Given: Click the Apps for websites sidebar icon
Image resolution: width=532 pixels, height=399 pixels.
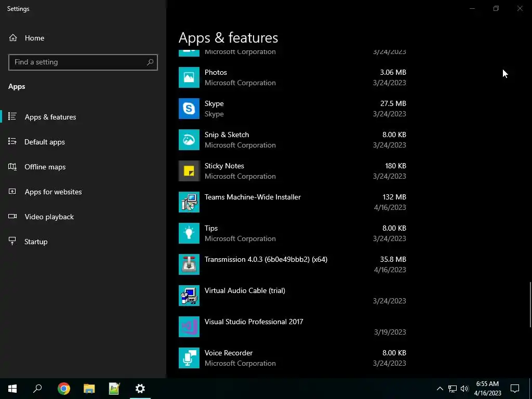Looking at the screenshot, I should pyautogui.click(x=12, y=191).
